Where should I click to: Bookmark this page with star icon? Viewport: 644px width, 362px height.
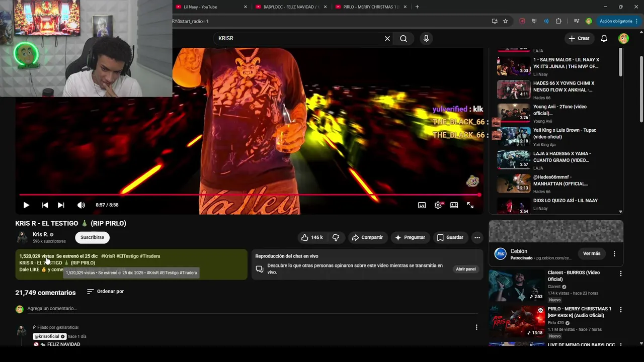pos(506,21)
